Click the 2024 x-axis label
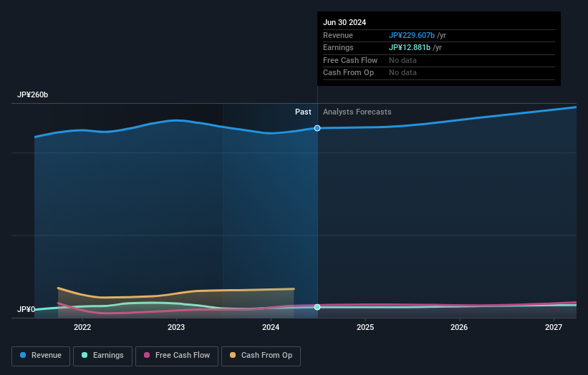Screen dimensions: 588x375 tap(271, 328)
